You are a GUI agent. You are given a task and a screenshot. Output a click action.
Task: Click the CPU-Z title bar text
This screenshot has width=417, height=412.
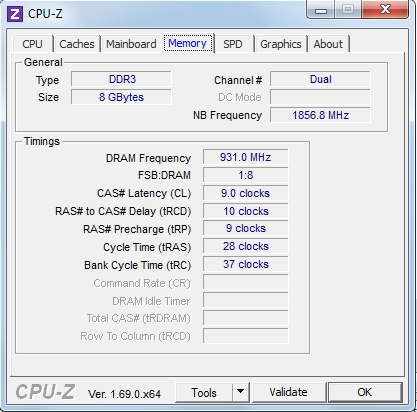45,14
